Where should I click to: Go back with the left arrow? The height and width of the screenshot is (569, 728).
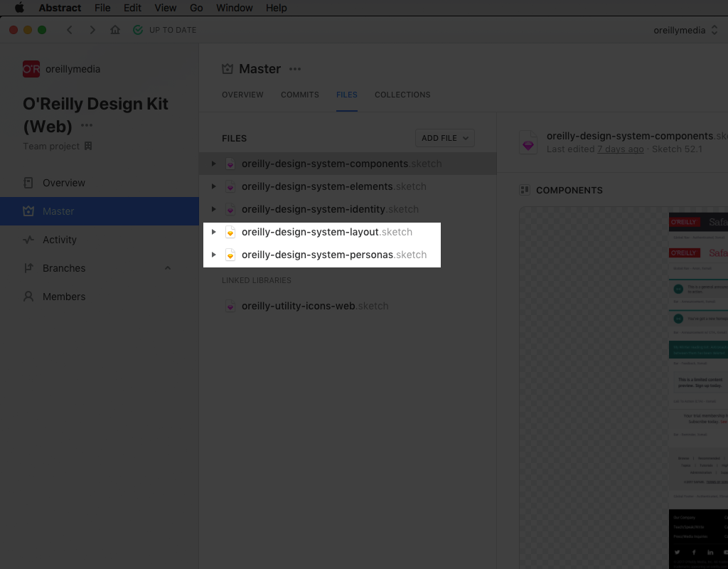point(70,30)
